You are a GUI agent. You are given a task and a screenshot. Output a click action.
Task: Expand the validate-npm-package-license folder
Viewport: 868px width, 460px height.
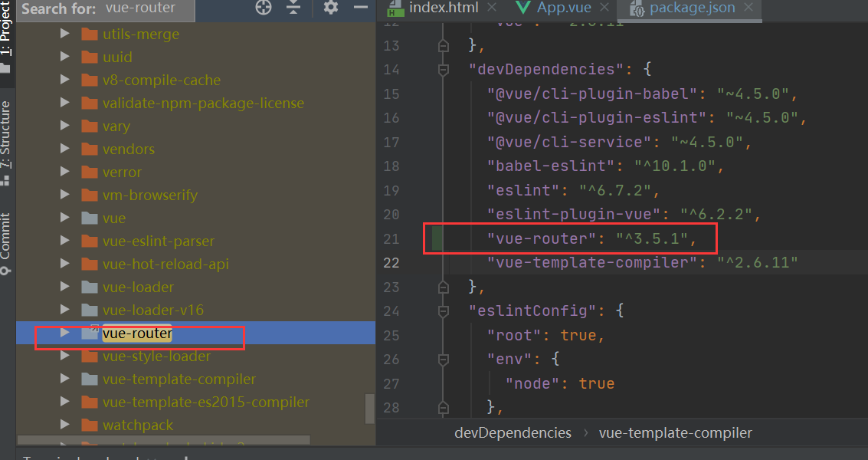click(x=65, y=103)
